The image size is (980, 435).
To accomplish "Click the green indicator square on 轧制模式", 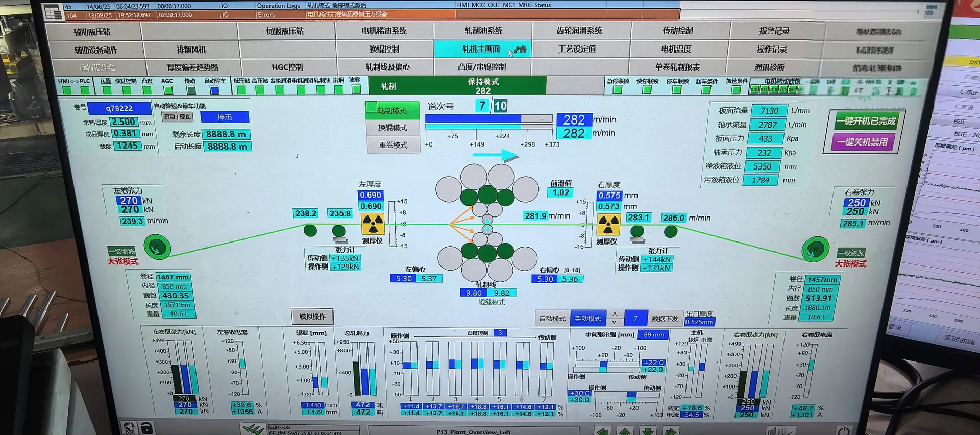I will pos(371,107).
